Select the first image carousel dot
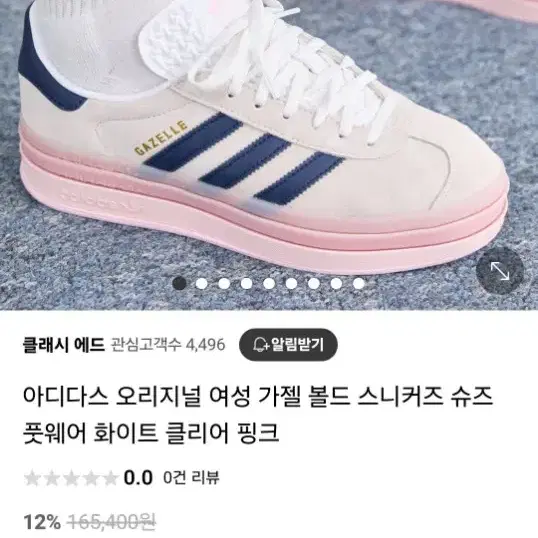The image size is (538, 538). point(179,283)
